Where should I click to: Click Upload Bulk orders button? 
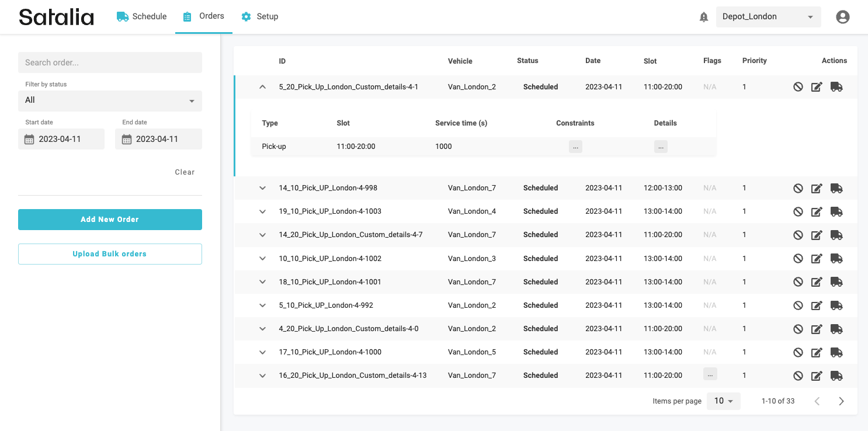click(110, 254)
